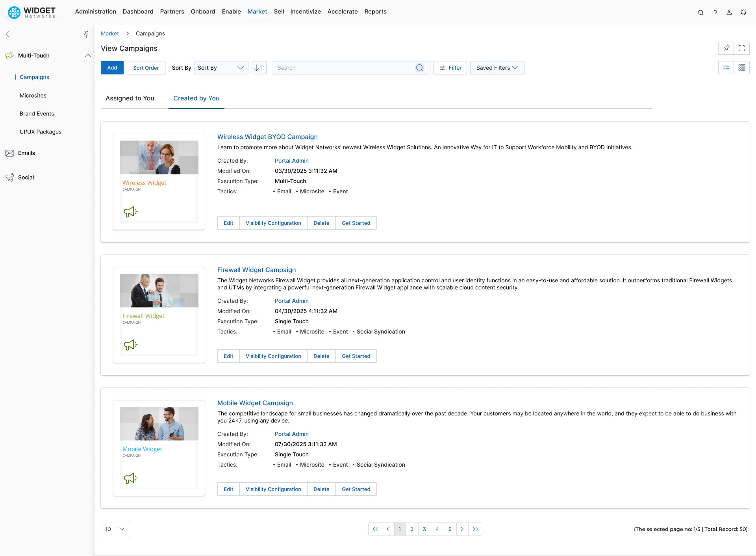Screen dimensions: 756x556
Task: Switch to grid view layout
Action: coord(742,67)
